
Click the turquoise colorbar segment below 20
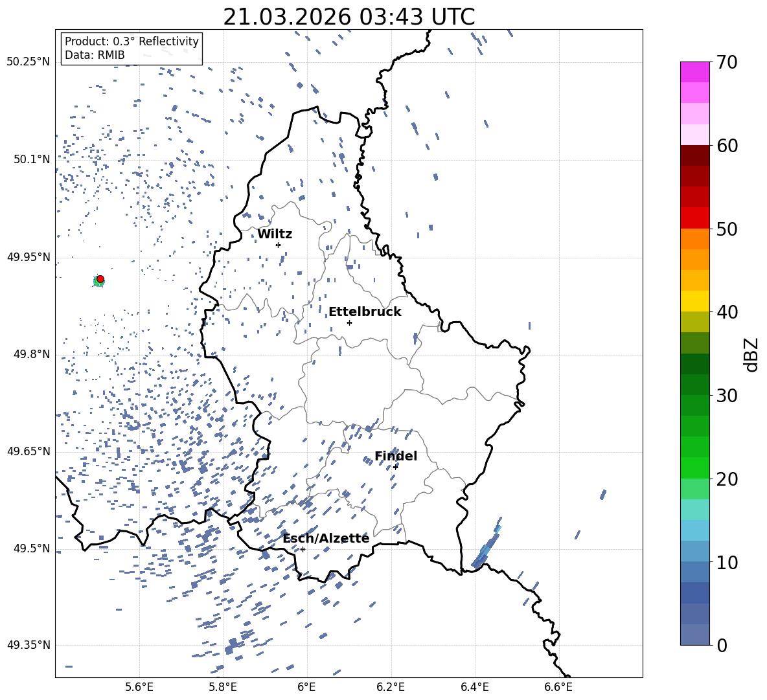(x=694, y=510)
